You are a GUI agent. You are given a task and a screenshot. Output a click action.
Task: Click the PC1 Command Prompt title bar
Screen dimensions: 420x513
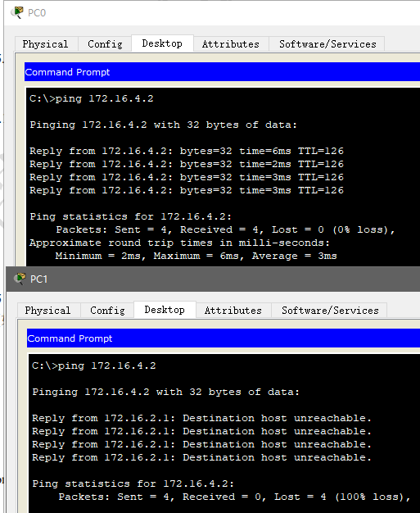[x=224, y=338]
